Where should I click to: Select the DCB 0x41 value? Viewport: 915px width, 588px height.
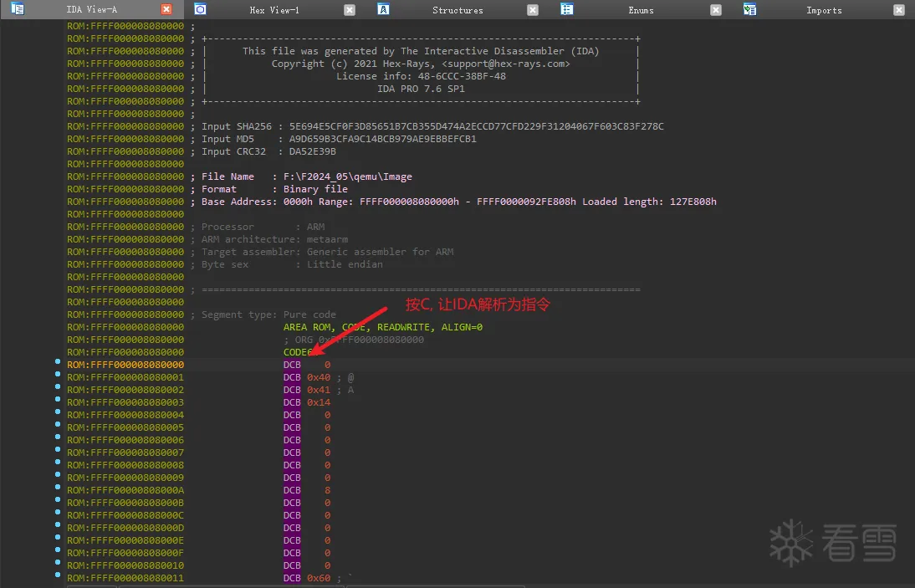pyautogui.click(x=319, y=390)
